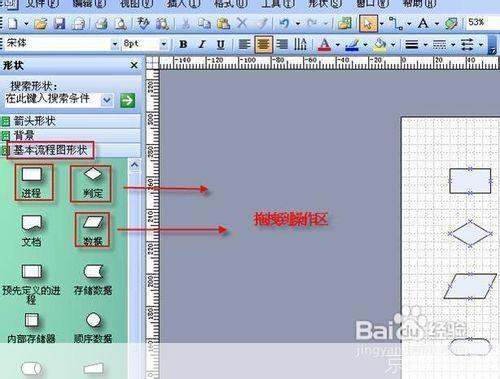Open the line weight dropdown arrow
The image size is (500, 379).
coord(425,45)
